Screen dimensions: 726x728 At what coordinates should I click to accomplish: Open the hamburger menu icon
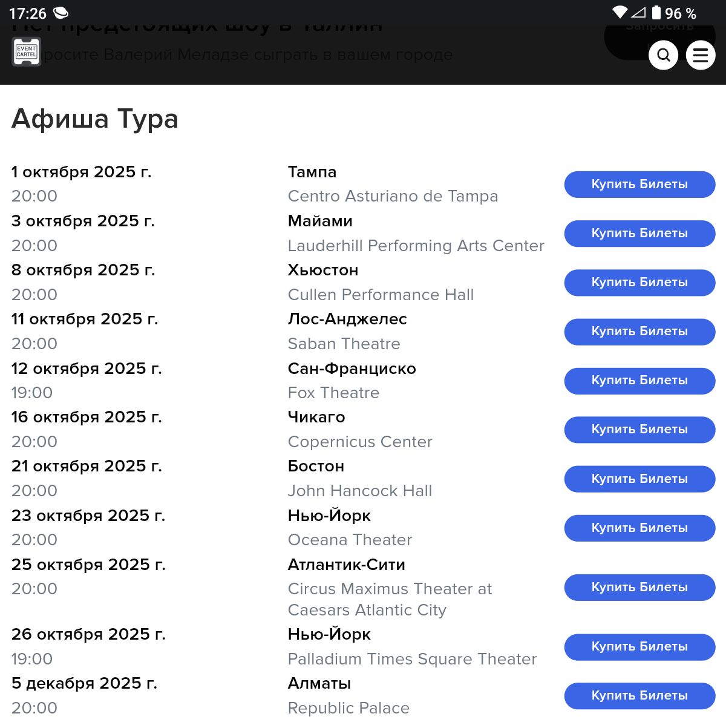pyautogui.click(x=701, y=55)
